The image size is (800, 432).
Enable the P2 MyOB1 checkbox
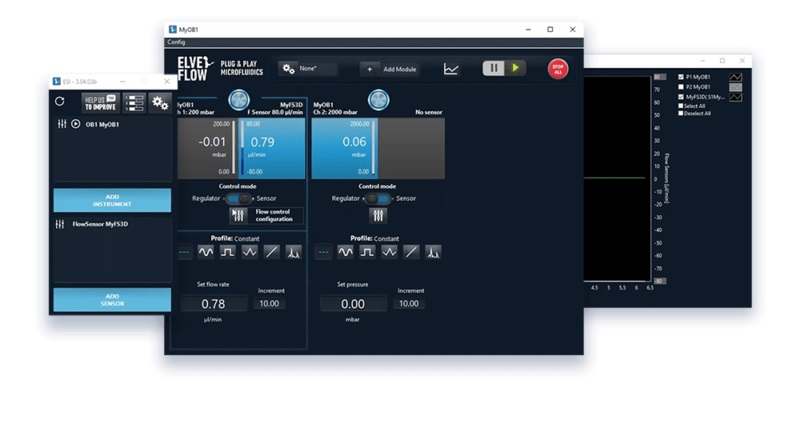[x=681, y=87]
